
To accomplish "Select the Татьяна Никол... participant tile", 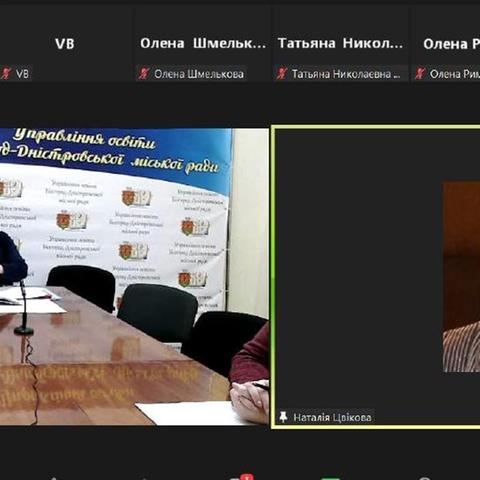I will click(341, 43).
